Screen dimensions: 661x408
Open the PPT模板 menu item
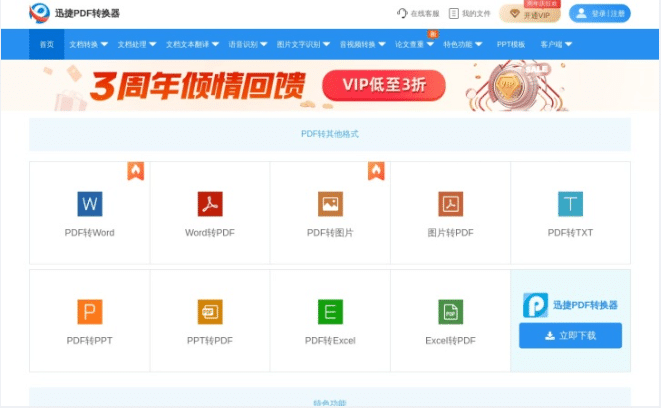coord(511,44)
